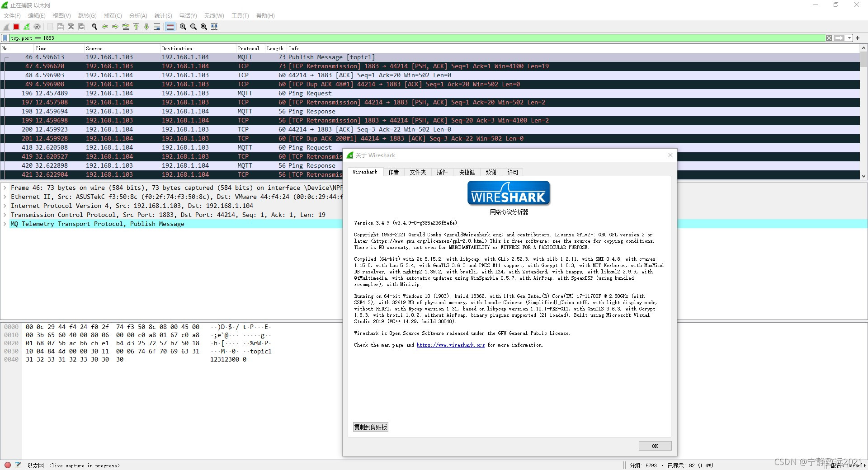Open display filter bookmarks icon
Screen dimensions: 868x470
click(x=5, y=38)
